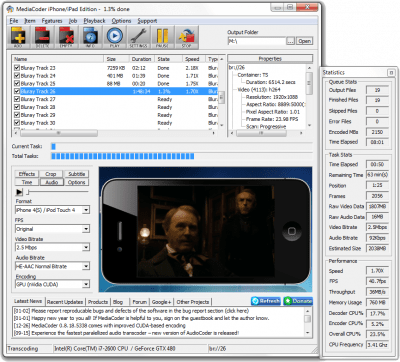Click the Crop button
Viewport: 400px width, 362px height.
click(51, 174)
